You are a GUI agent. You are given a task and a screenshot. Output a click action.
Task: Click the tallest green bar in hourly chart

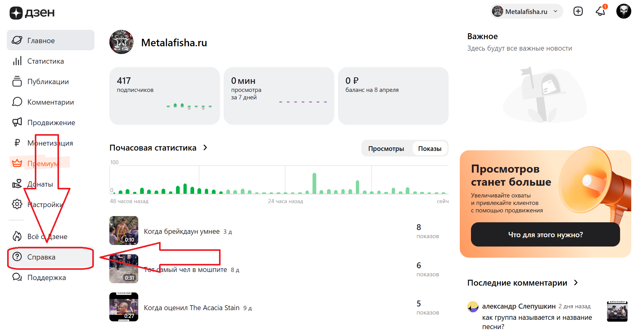[x=314, y=183]
